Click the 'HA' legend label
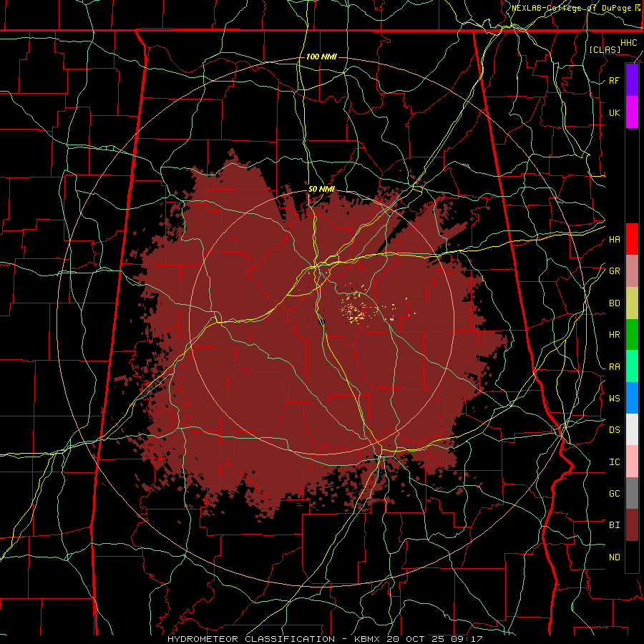644x644 pixels. point(614,240)
